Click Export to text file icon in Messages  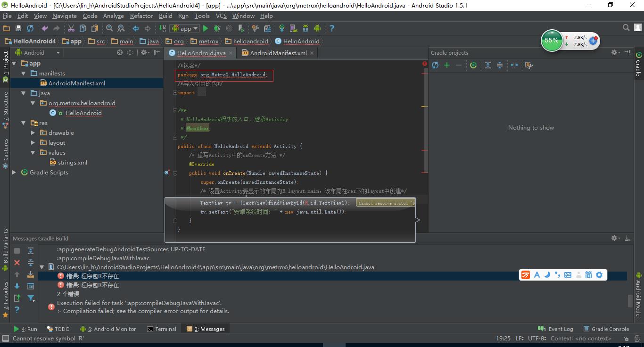pyautogui.click(x=17, y=297)
